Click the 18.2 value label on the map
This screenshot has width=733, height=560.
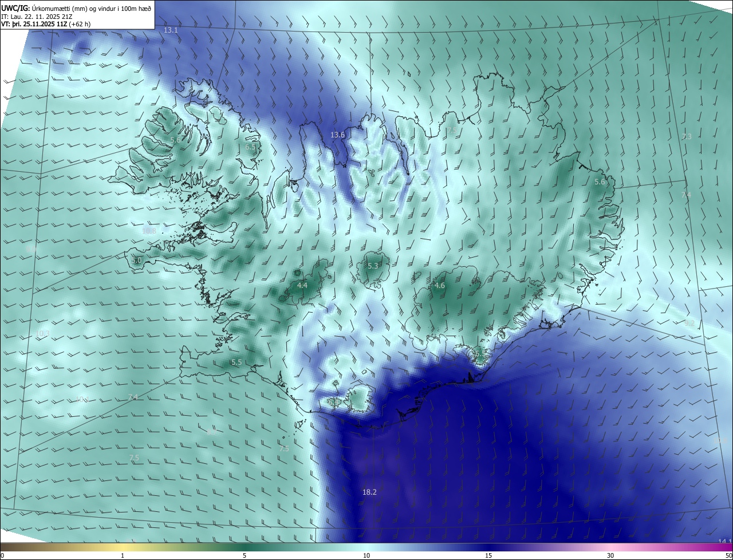pyautogui.click(x=369, y=492)
